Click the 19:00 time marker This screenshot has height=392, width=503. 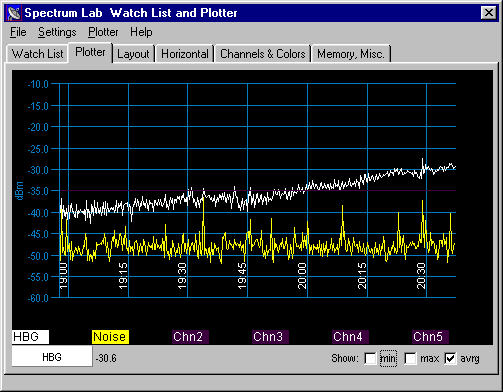64,275
